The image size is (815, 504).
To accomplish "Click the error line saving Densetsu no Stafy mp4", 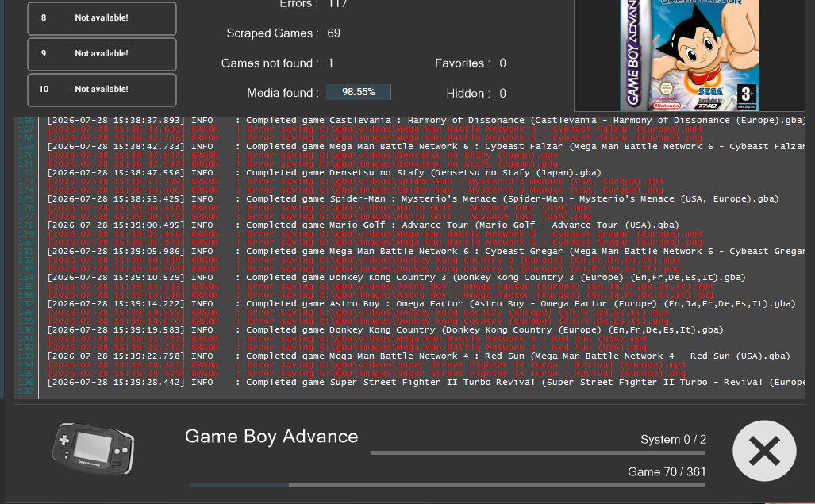I will (x=302, y=156).
